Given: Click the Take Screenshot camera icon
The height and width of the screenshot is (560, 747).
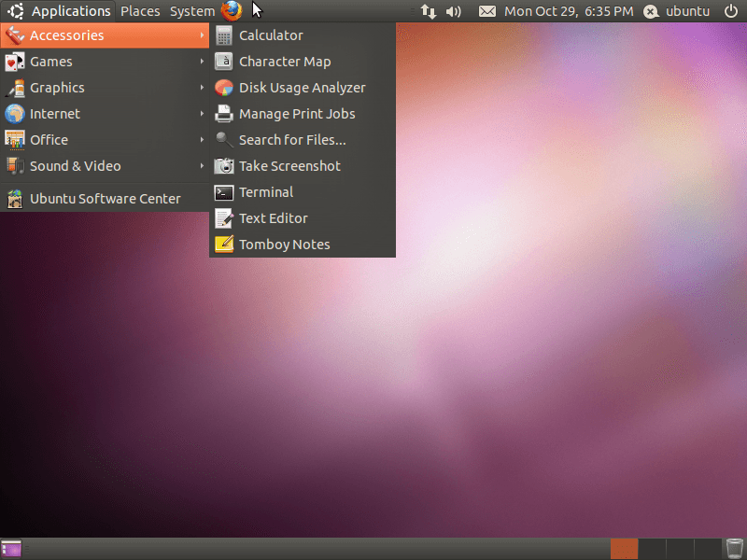Looking at the screenshot, I should pos(223,166).
